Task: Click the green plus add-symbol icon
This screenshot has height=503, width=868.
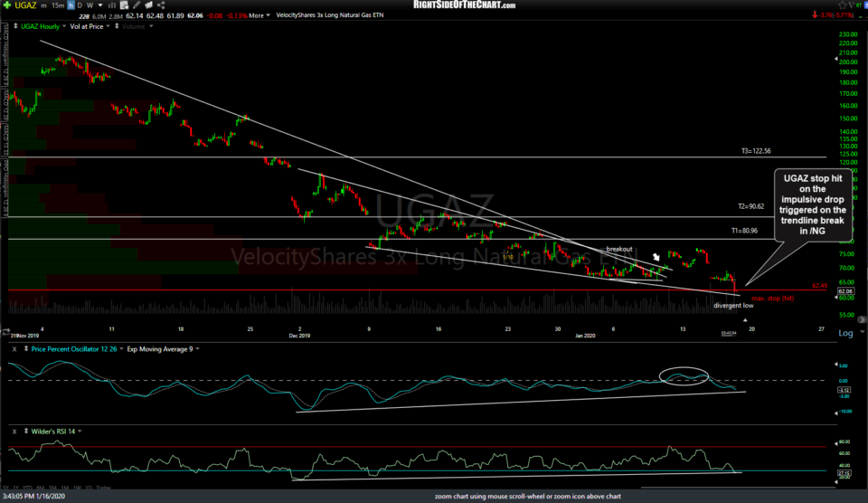Action: [x=7, y=5]
